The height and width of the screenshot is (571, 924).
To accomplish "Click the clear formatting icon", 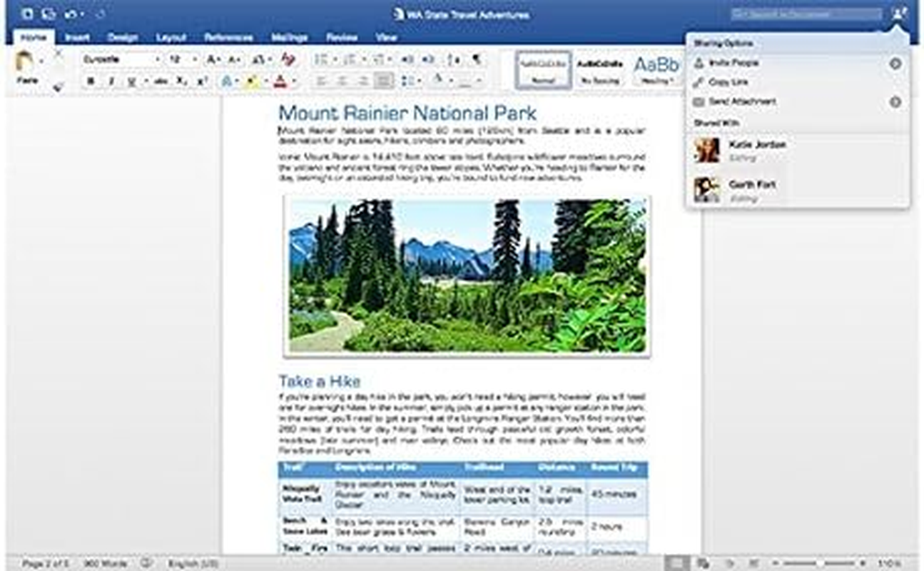I will coord(288,59).
